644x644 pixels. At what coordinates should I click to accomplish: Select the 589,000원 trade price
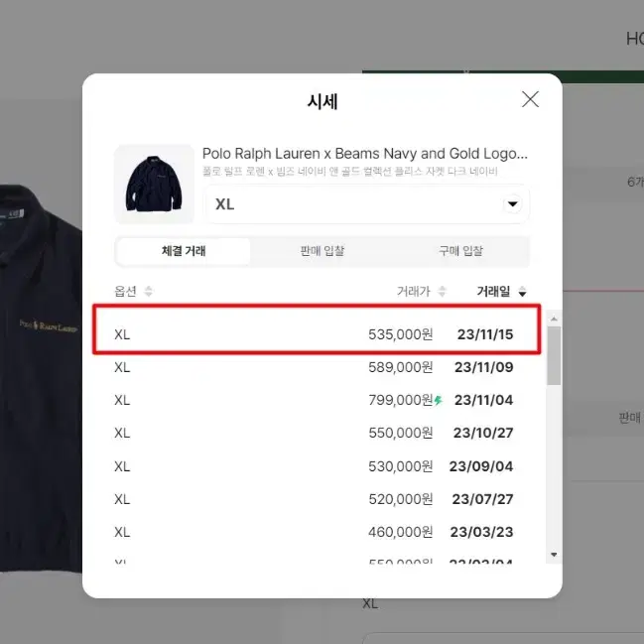[401, 367]
